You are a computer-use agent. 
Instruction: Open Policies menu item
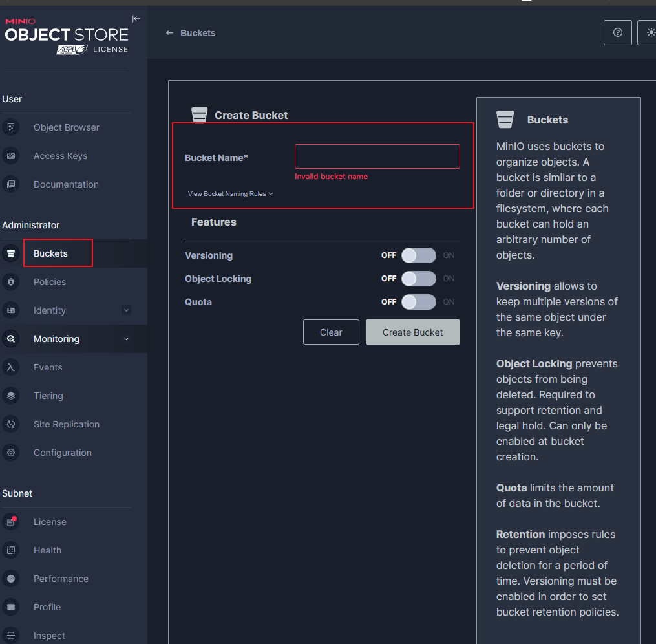[x=50, y=282]
